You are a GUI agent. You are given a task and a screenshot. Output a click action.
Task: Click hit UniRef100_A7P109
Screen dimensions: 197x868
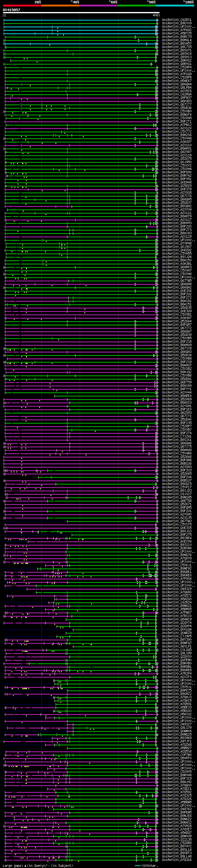[x=176, y=74]
